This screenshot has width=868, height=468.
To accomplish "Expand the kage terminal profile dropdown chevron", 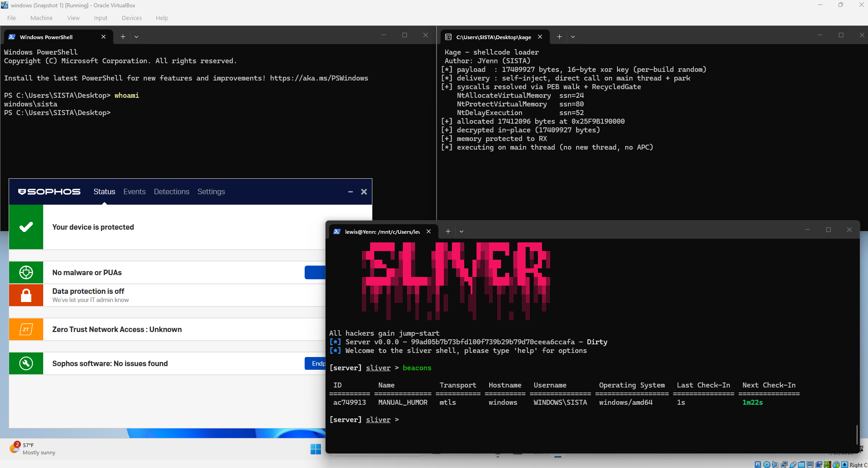I will click(573, 37).
